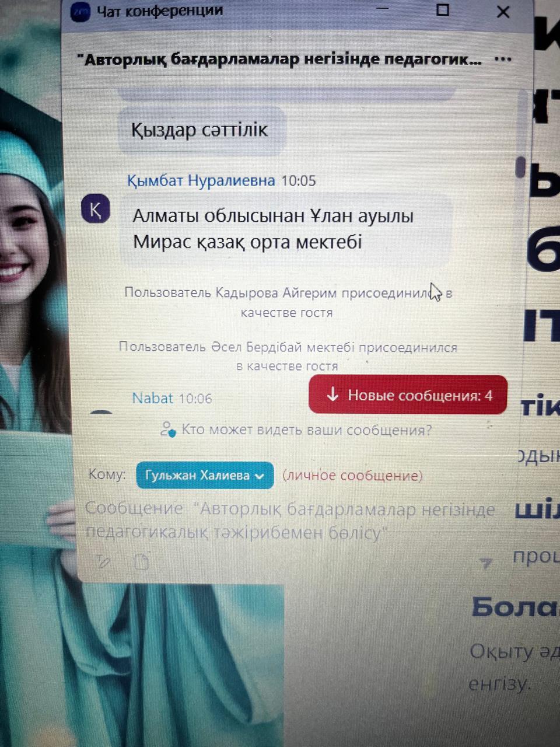Maximize the Чат конференции window

click(x=443, y=10)
